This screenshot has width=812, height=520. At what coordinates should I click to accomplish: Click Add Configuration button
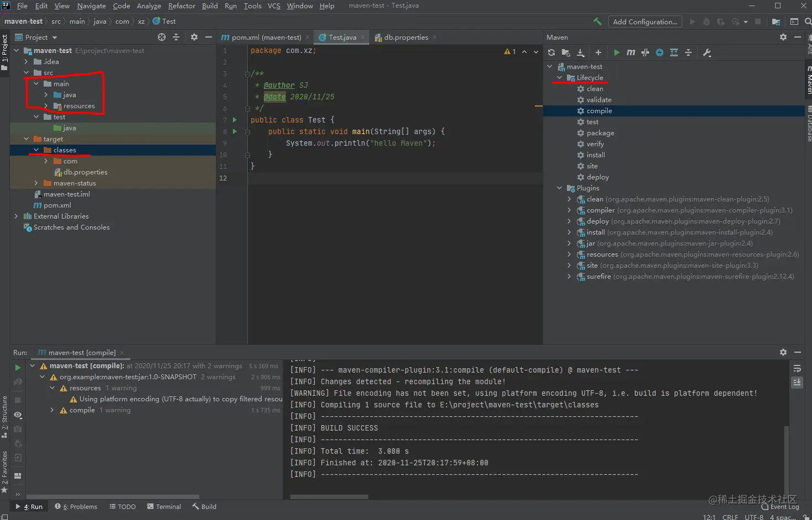point(645,22)
